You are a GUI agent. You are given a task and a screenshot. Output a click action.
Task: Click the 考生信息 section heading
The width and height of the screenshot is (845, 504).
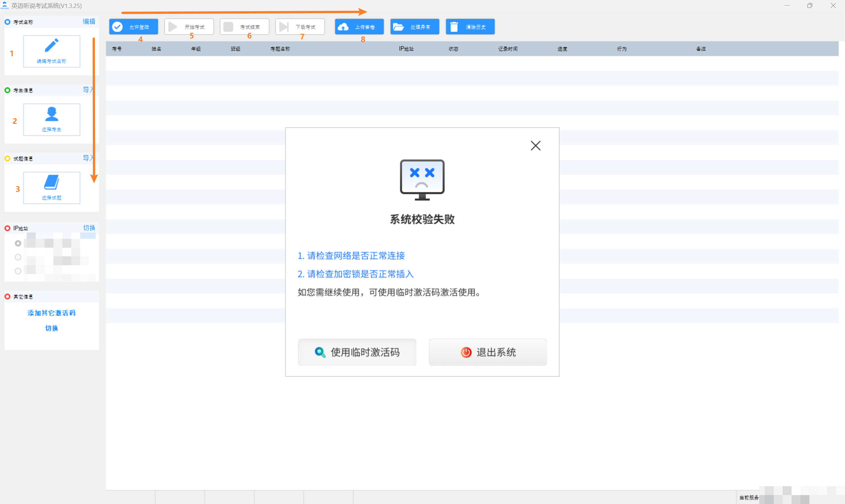coord(23,90)
